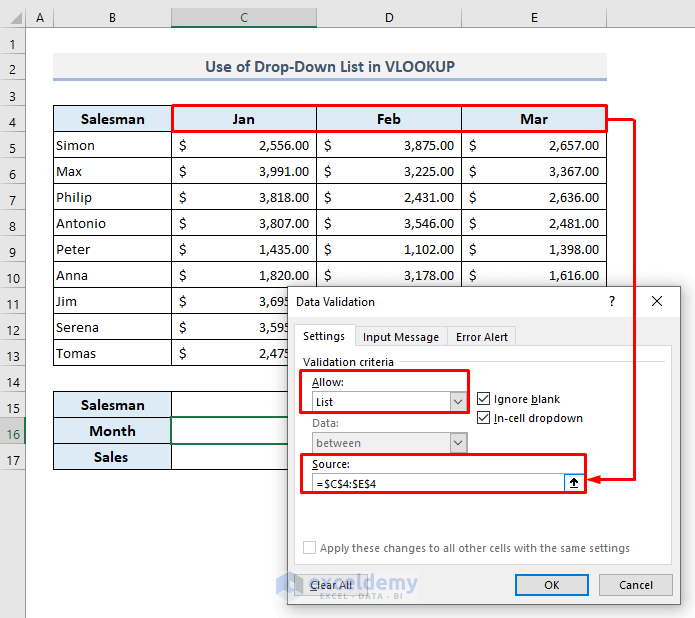Select column C header
The image size is (695, 618).
tap(244, 18)
